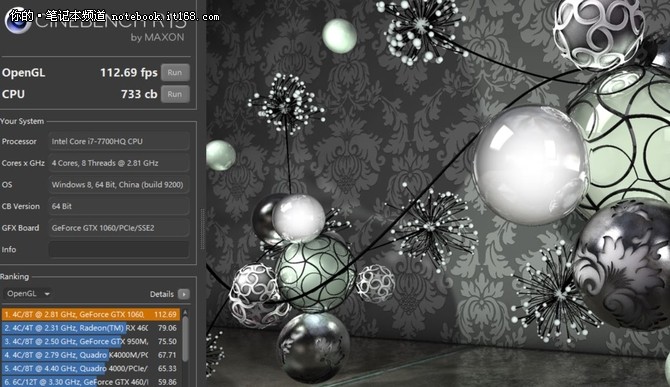Image resolution: width=670 pixels, height=387 pixels.
Task: Click the Info text field
Action: point(119,249)
